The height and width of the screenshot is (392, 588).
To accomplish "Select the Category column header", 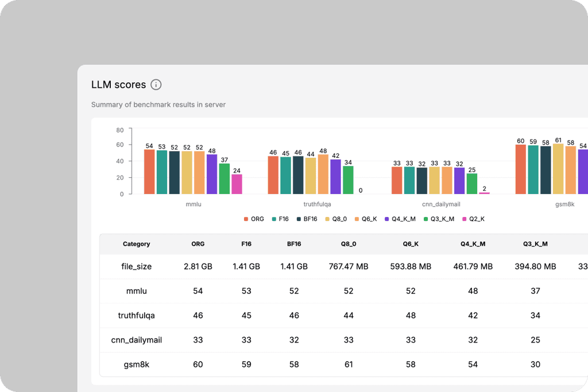I will point(137,244).
